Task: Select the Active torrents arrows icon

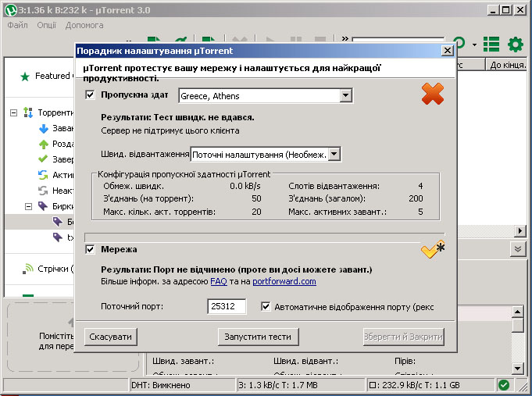Action: tap(43, 175)
